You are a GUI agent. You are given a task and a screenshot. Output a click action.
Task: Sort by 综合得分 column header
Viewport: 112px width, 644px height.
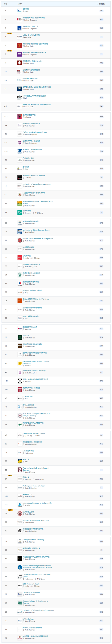pyautogui.click(x=101, y=4)
